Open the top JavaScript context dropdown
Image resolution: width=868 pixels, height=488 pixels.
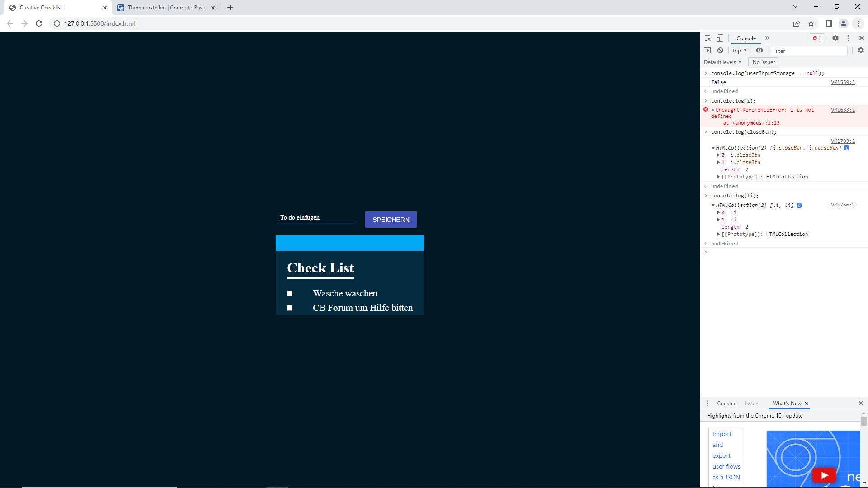tap(740, 51)
